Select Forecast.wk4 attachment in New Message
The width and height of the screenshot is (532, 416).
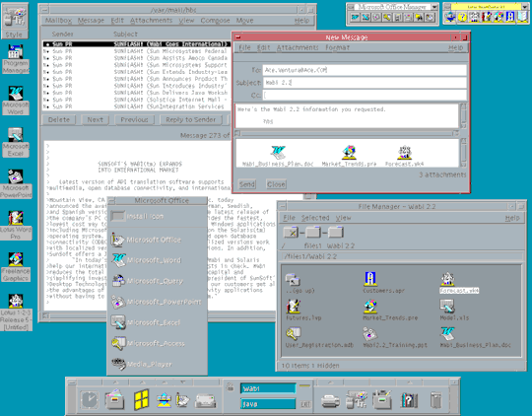[x=405, y=156]
